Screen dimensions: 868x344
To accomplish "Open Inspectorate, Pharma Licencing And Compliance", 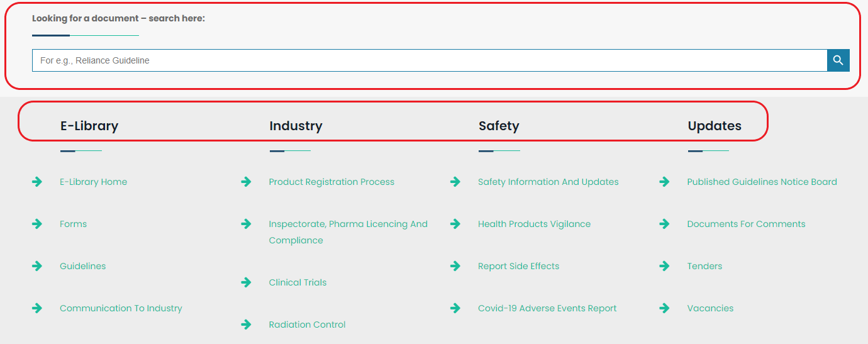I will (x=348, y=224).
